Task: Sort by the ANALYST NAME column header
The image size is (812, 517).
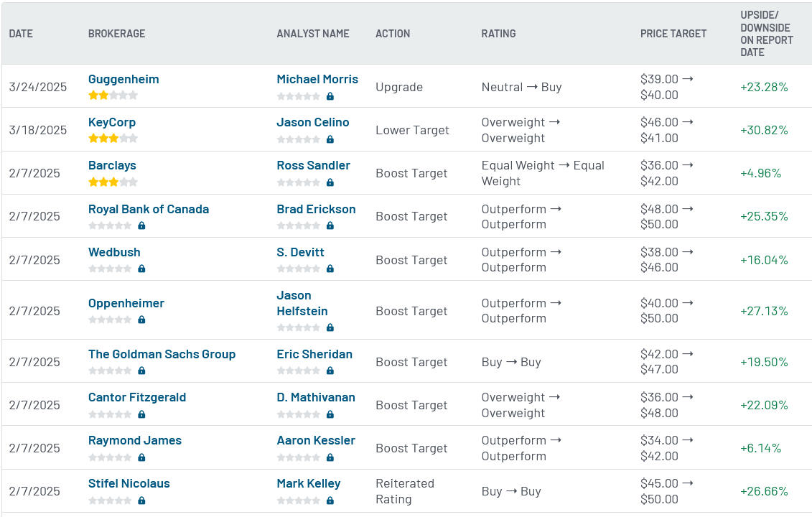Action: 313,34
